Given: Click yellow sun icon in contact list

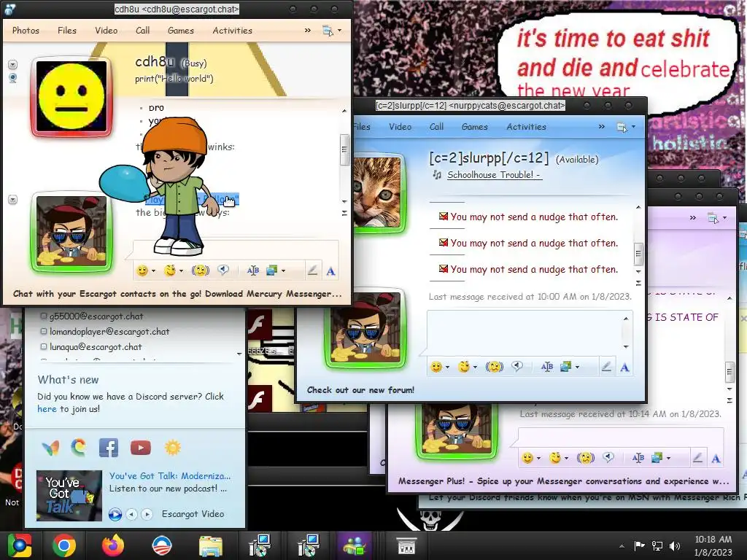Looking at the screenshot, I should pyautogui.click(x=172, y=448).
